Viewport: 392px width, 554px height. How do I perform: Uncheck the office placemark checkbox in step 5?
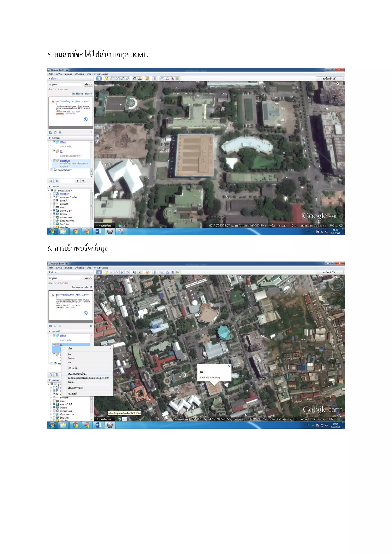54,142
